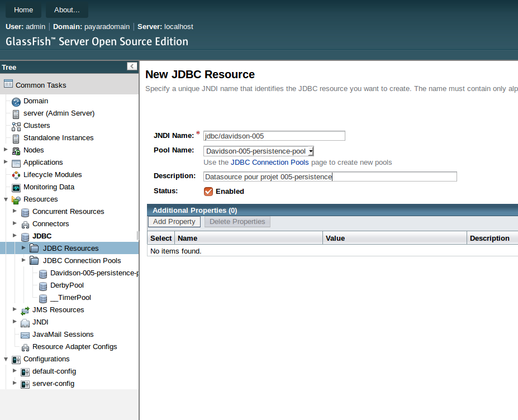This screenshot has height=420, width=518.
Task: Select the Lifecycle Modules tree item
Action: pos(53,175)
